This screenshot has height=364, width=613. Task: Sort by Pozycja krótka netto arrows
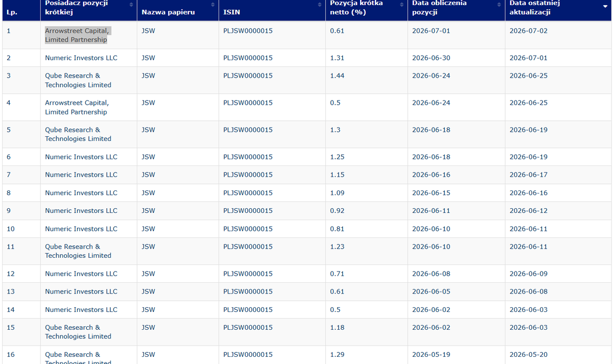[x=402, y=5]
